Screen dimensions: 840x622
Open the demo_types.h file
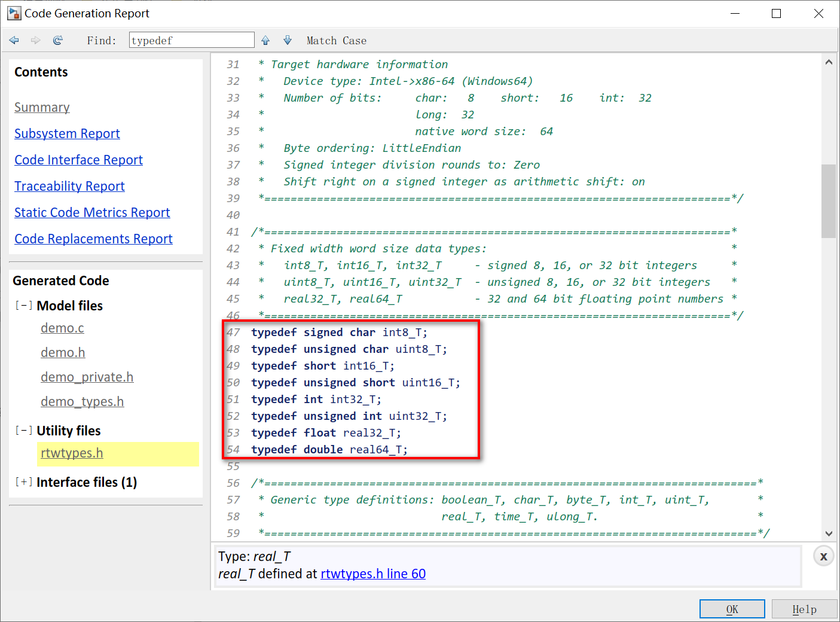click(82, 401)
